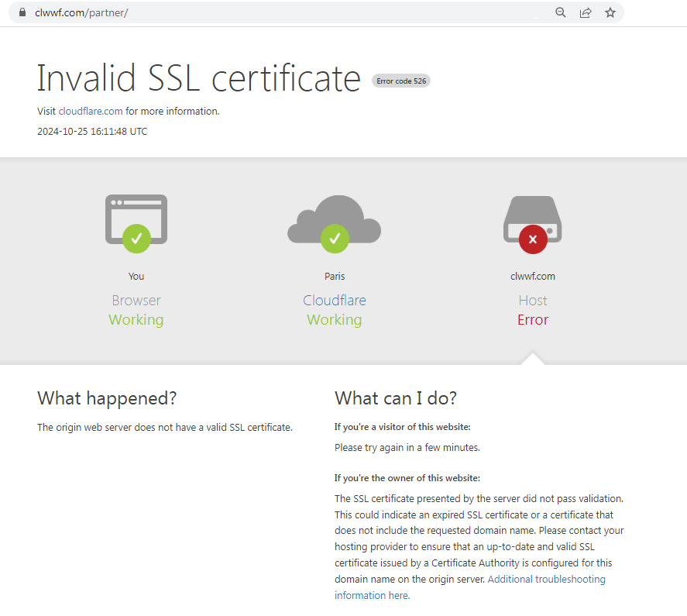Click the clwwf.com label above Host
This screenshot has height=616, width=687.
(533, 276)
